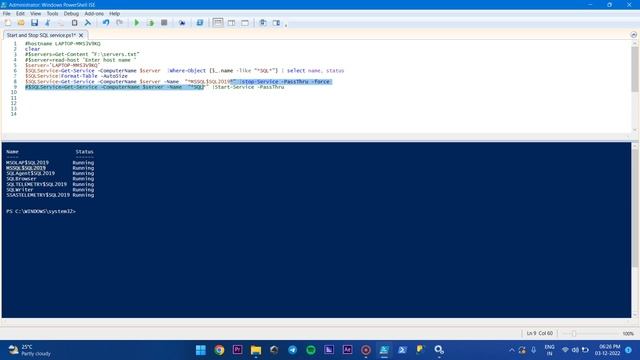Click the Copy icon in toolbar

tap(61, 23)
